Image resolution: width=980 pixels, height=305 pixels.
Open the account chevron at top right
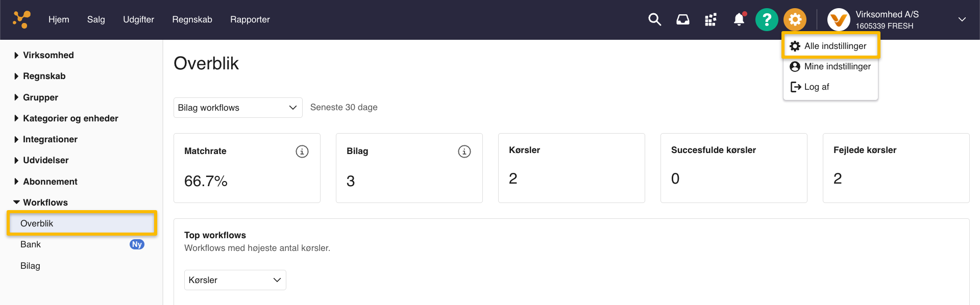coord(962,19)
